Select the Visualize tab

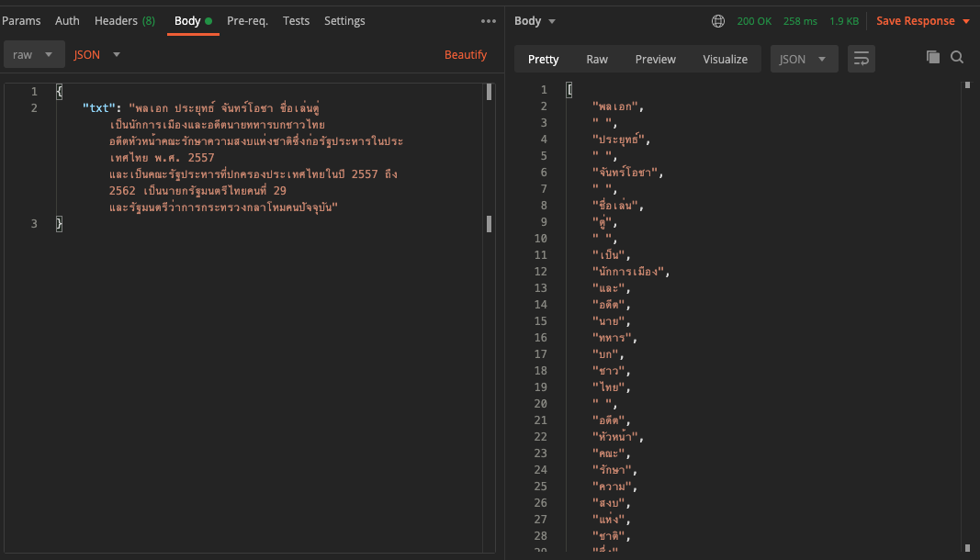tap(725, 59)
